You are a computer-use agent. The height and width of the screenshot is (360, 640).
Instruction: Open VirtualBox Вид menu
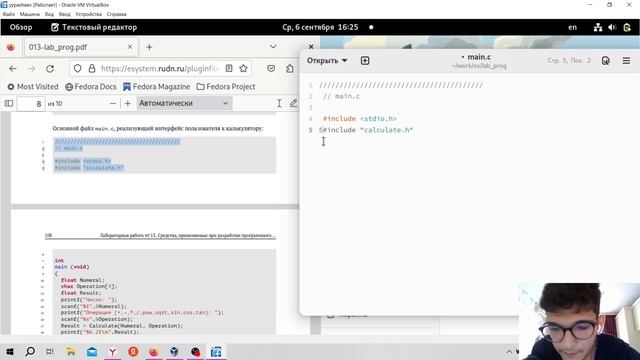49,14
